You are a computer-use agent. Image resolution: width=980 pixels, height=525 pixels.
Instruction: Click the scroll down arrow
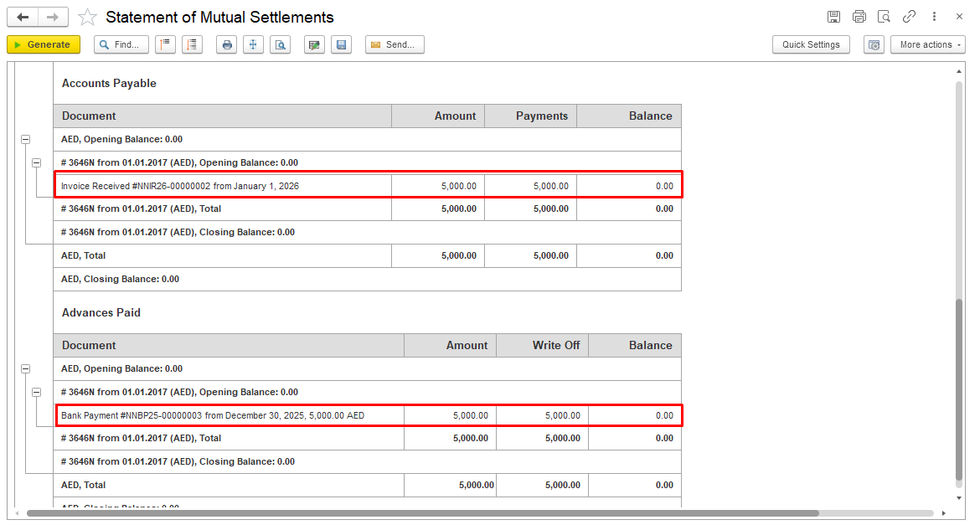[959, 498]
